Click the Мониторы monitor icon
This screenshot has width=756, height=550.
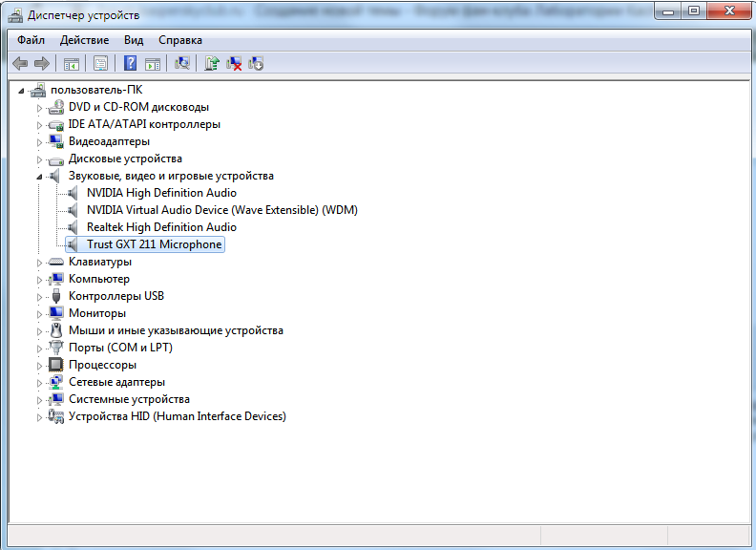tap(56, 313)
